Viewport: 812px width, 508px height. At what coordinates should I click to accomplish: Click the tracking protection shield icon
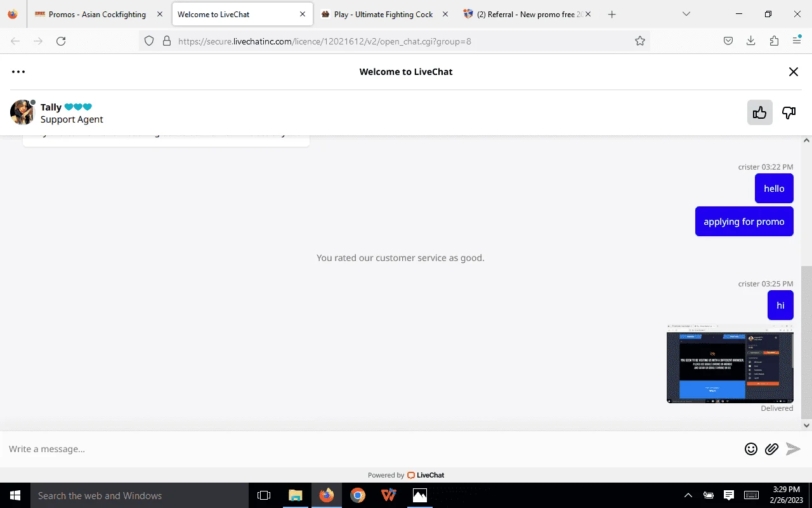149,41
